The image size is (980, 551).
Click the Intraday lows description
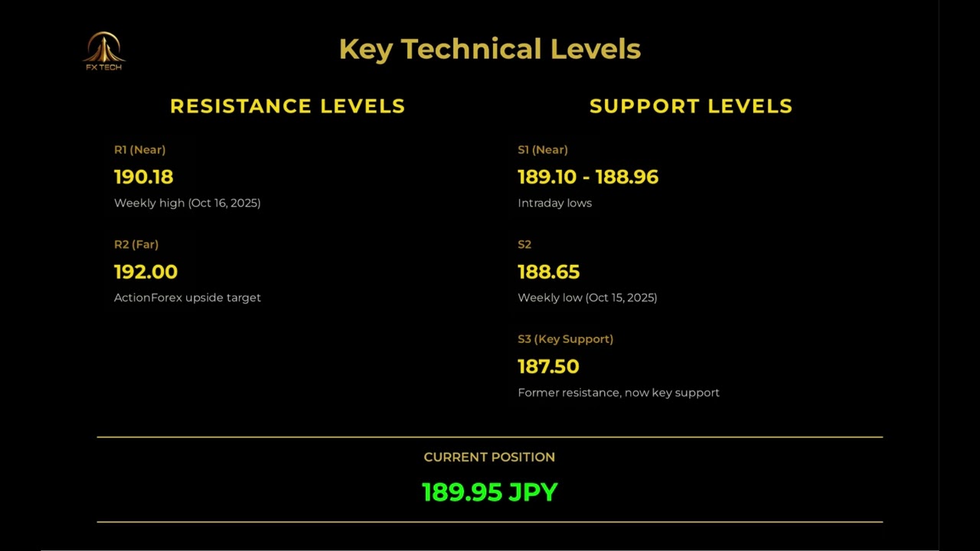554,203
